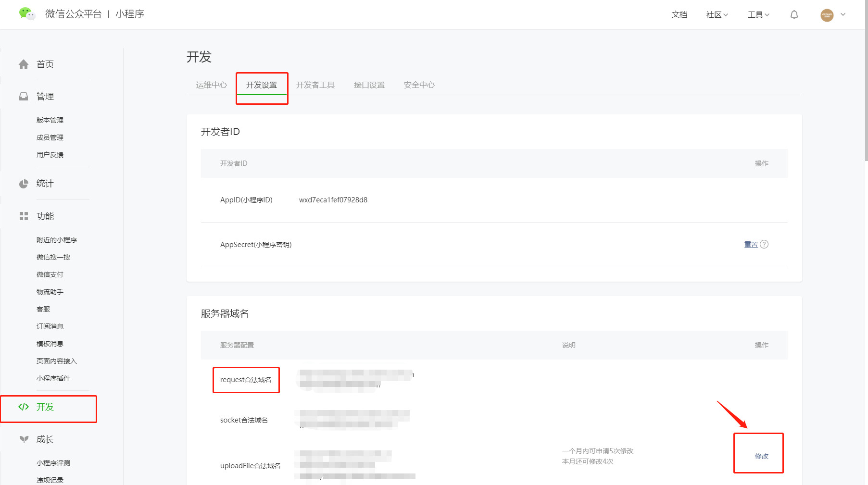Open 用户反馈 in the sidebar

pos(50,155)
